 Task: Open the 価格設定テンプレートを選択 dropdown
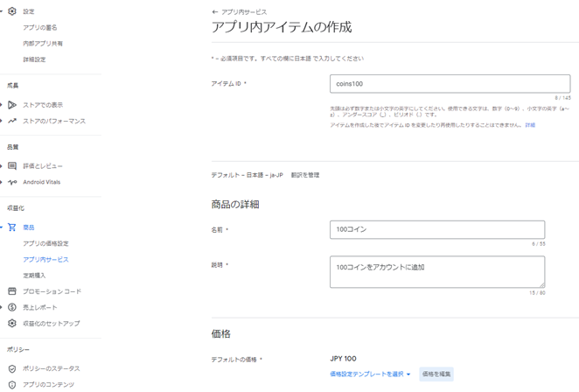tap(370, 374)
